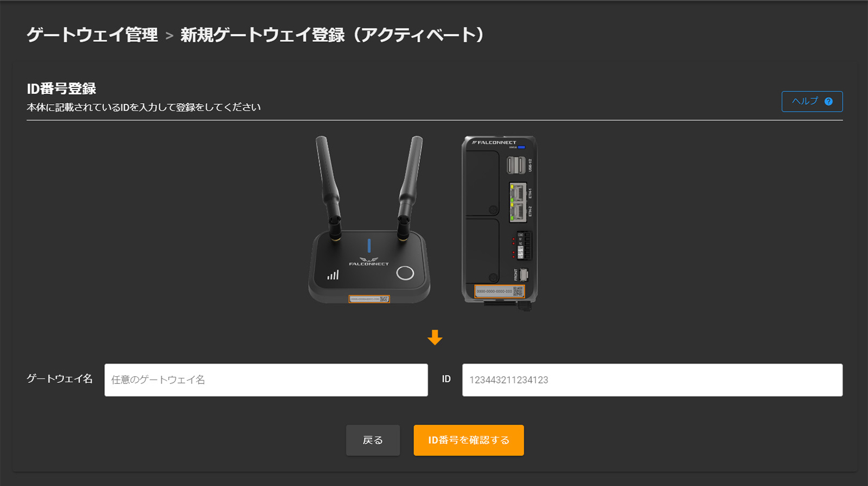Click into the ID number field
Viewport: 868px width, 486px height.
652,380
